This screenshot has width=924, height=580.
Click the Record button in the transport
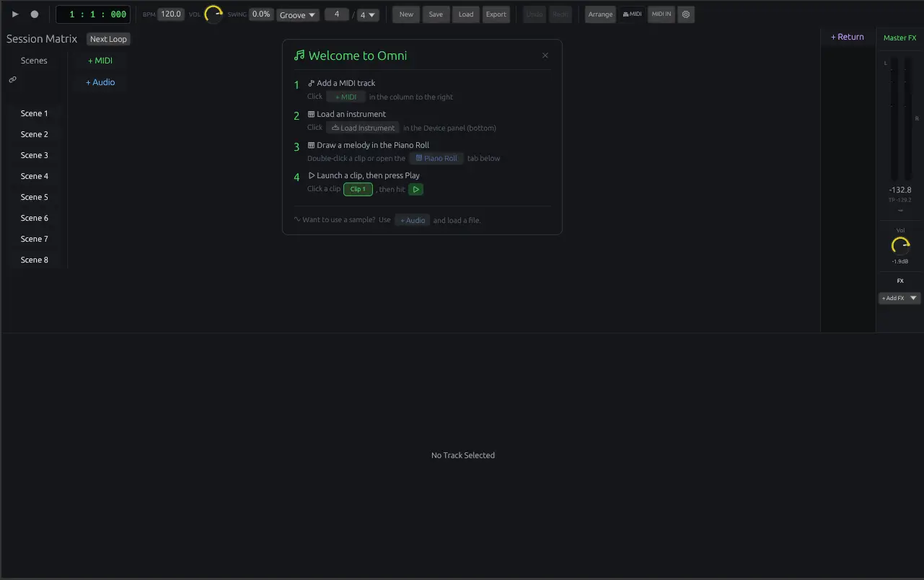pyautogui.click(x=34, y=14)
